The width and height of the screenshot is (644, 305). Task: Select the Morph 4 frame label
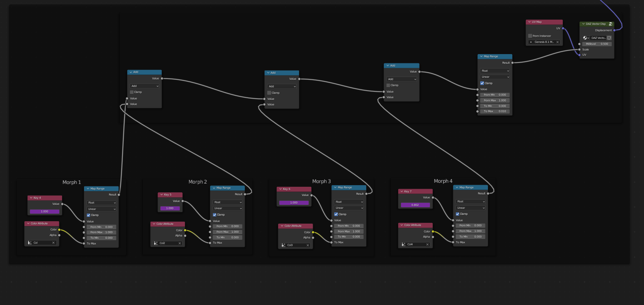[x=443, y=181]
